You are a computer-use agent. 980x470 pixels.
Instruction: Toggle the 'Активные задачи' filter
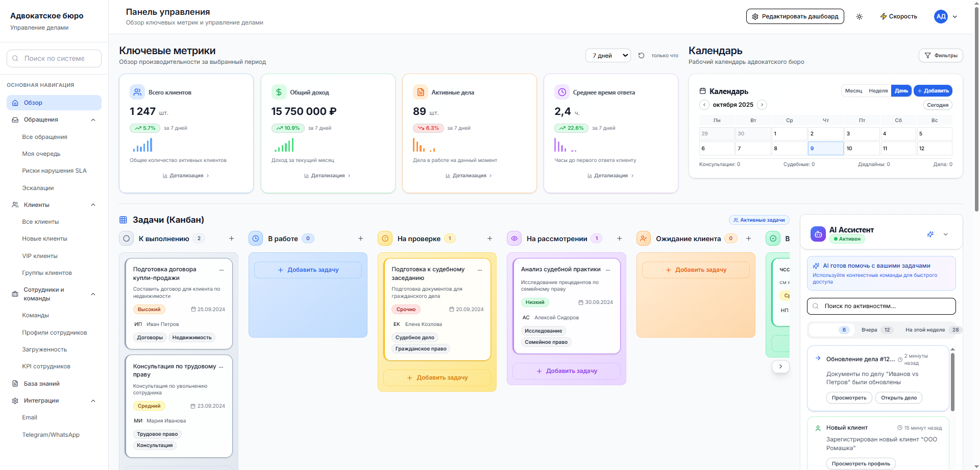pos(759,220)
